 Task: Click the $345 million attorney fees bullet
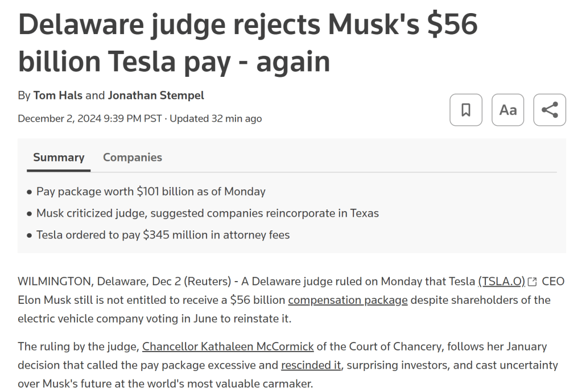pos(163,234)
